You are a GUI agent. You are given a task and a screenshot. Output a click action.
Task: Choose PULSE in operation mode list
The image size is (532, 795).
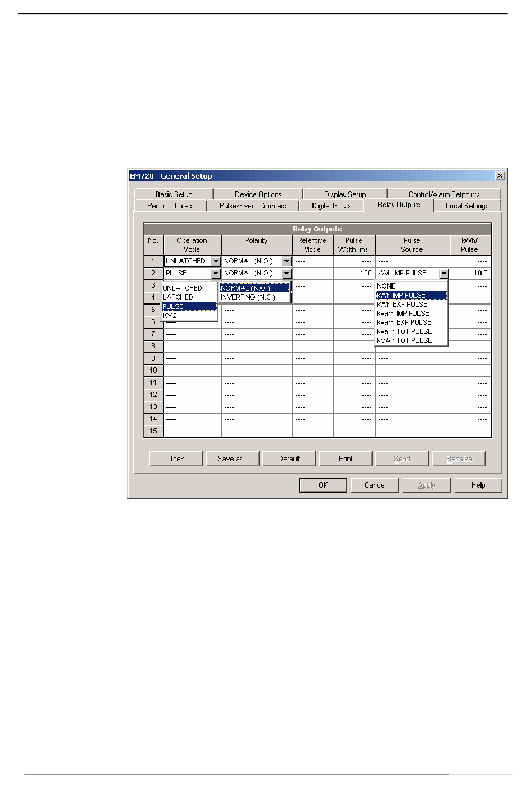pos(189,306)
